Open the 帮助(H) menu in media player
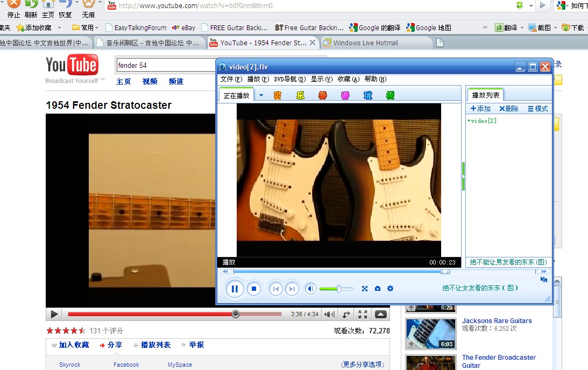The width and height of the screenshot is (588, 370). (376, 79)
